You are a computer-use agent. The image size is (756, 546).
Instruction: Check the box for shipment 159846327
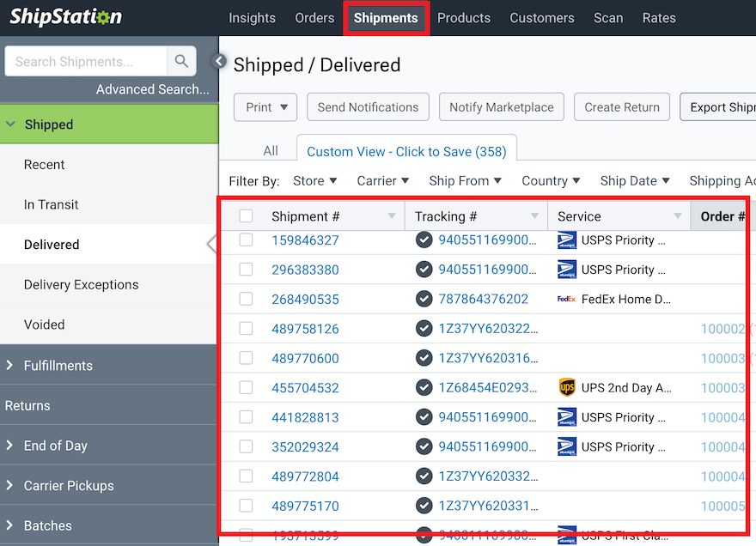click(x=247, y=240)
